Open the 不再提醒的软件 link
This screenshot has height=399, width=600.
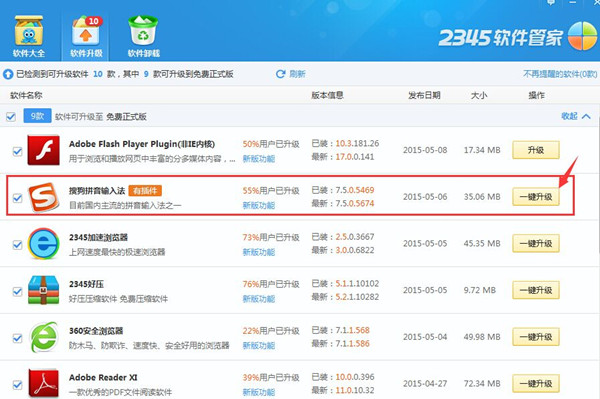tap(560, 74)
